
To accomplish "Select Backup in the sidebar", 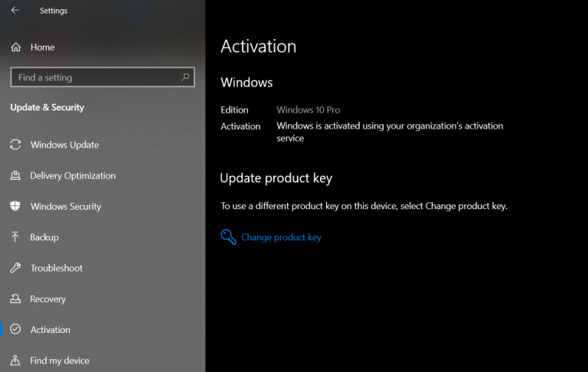I will tap(44, 237).
